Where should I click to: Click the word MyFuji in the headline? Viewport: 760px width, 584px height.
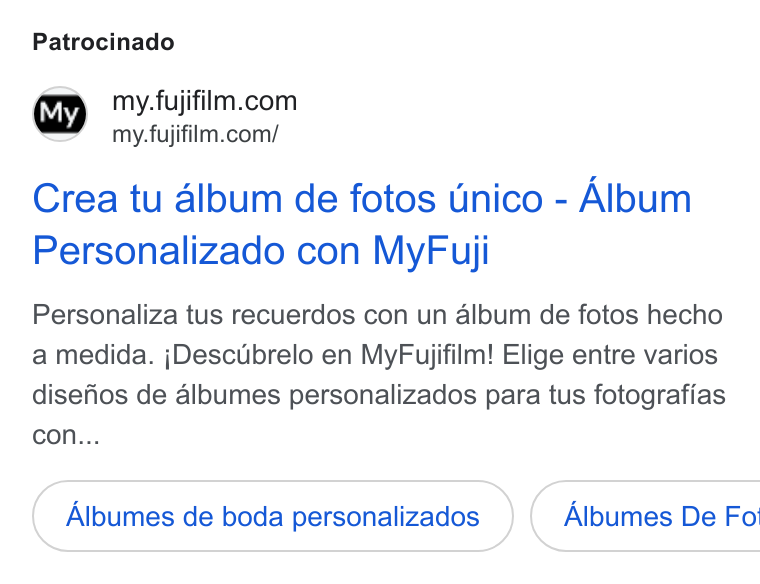pyautogui.click(x=431, y=251)
